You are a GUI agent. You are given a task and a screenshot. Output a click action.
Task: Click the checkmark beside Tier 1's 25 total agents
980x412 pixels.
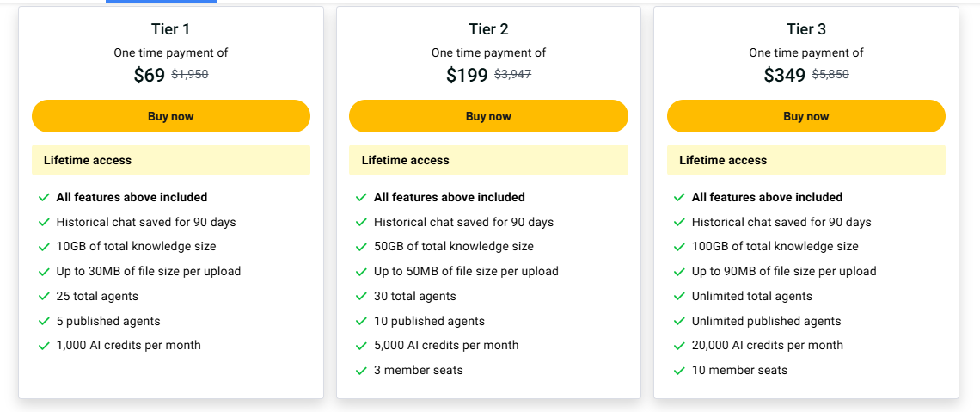pyautogui.click(x=44, y=297)
